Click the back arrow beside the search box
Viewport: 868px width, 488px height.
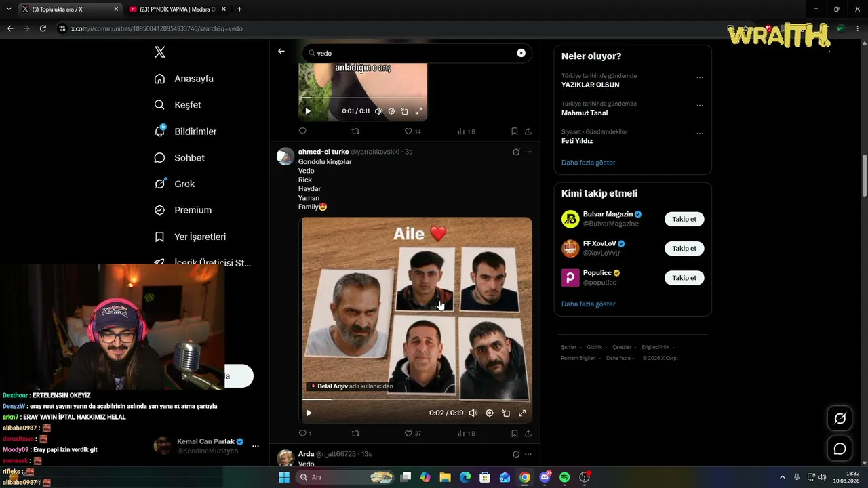pyautogui.click(x=281, y=52)
